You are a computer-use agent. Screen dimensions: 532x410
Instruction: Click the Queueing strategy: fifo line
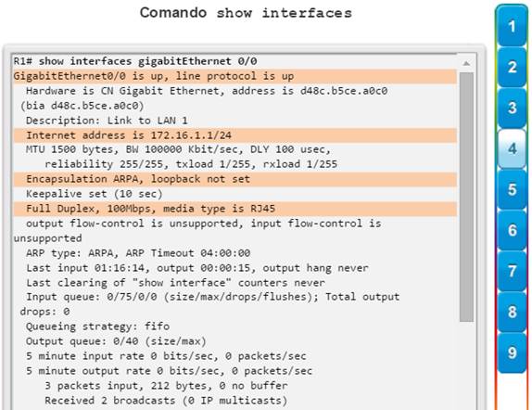97,327
